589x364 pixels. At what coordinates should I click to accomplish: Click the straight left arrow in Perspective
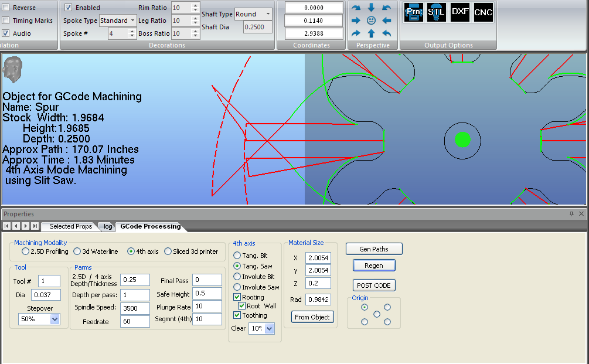pos(386,21)
